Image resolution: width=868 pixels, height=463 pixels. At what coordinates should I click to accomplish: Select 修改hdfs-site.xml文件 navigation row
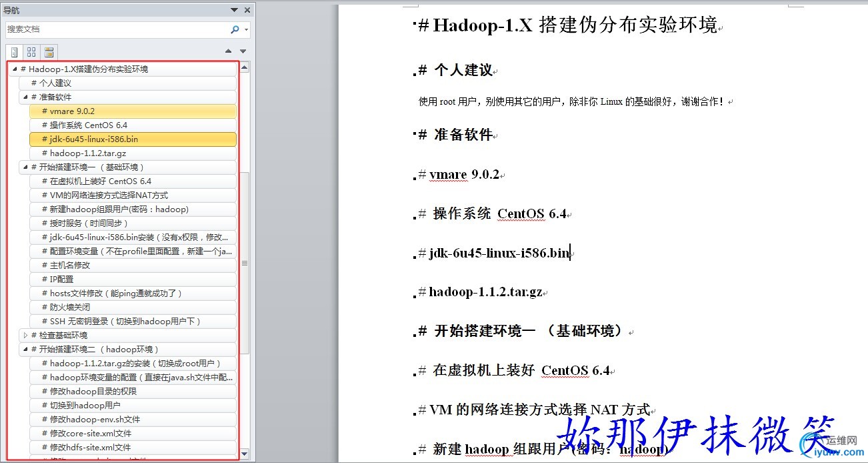click(x=133, y=447)
